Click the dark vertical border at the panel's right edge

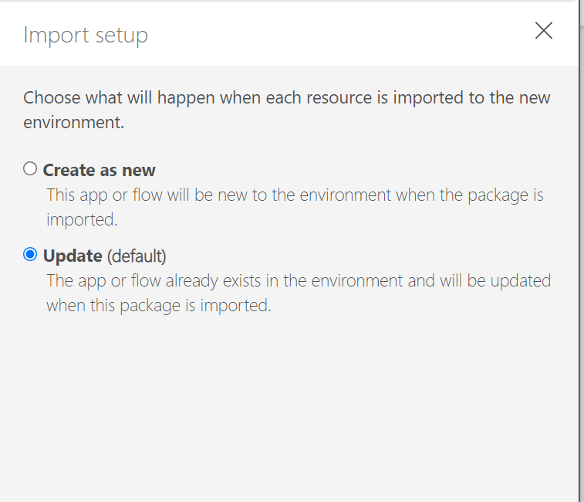(x=581, y=251)
